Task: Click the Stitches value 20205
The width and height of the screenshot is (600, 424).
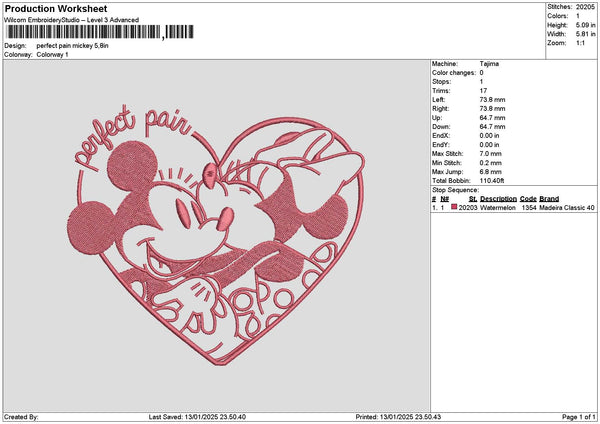Action: point(585,7)
